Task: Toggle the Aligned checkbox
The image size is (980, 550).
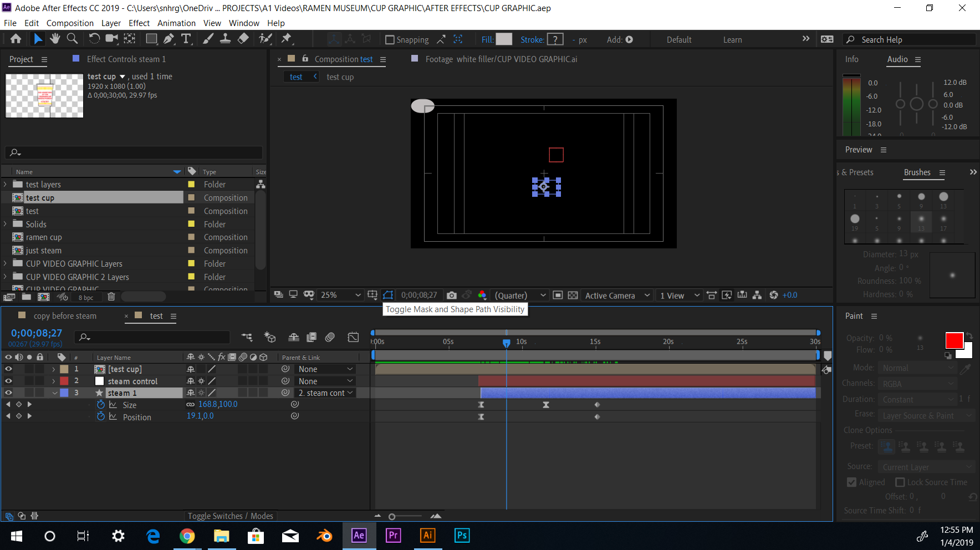Action: 852,482
